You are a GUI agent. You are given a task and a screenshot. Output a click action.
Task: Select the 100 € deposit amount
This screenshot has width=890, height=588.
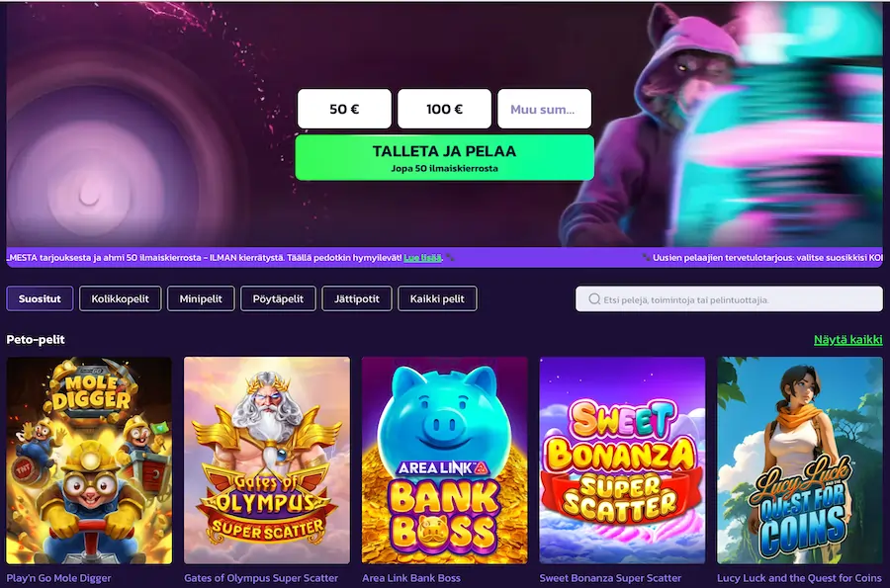444,109
